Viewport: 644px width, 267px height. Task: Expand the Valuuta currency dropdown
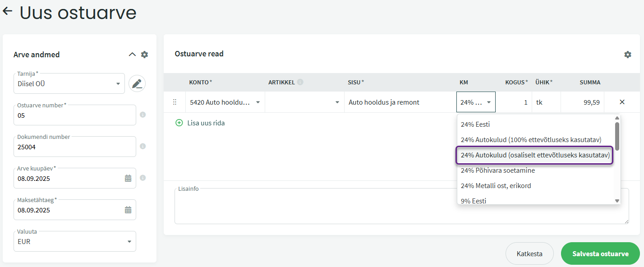(x=129, y=242)
